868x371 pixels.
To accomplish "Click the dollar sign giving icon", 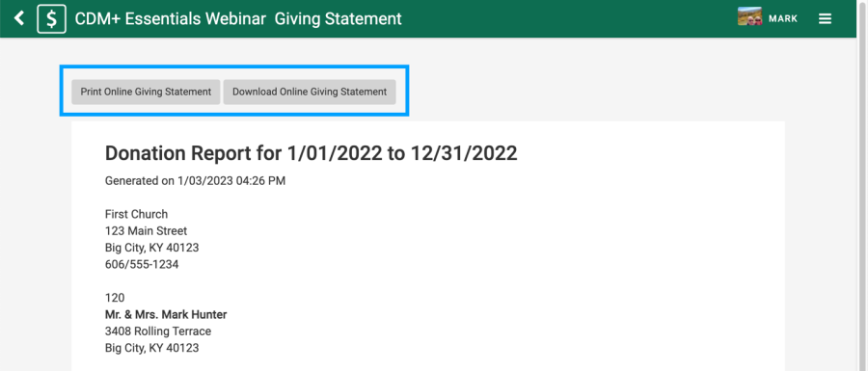I will (51, 19).
